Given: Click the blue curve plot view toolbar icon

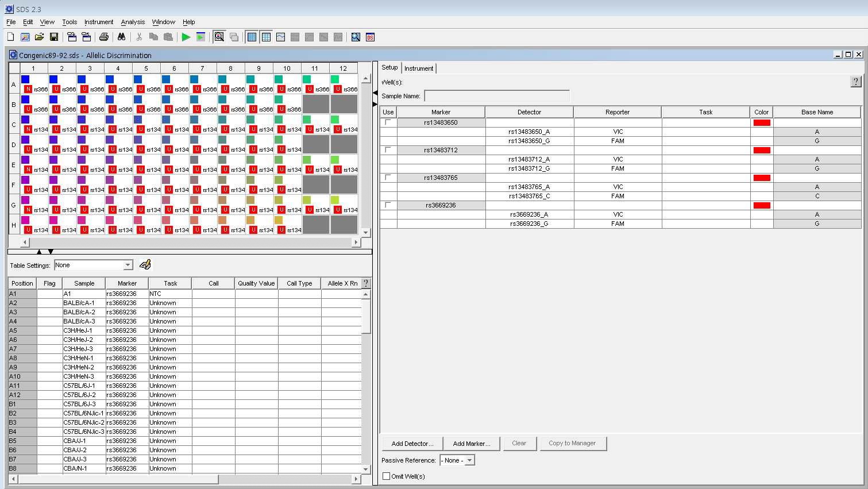Looking at the screenshot, I should (280, 37).
